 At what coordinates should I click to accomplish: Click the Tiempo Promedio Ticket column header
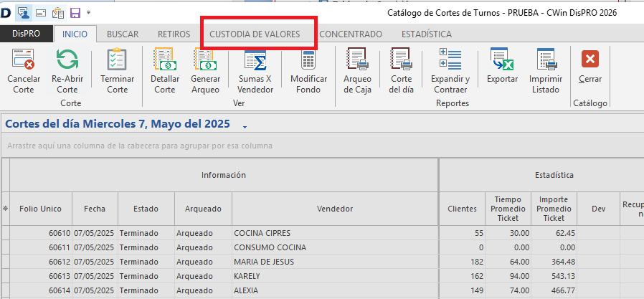click(508, 209)
